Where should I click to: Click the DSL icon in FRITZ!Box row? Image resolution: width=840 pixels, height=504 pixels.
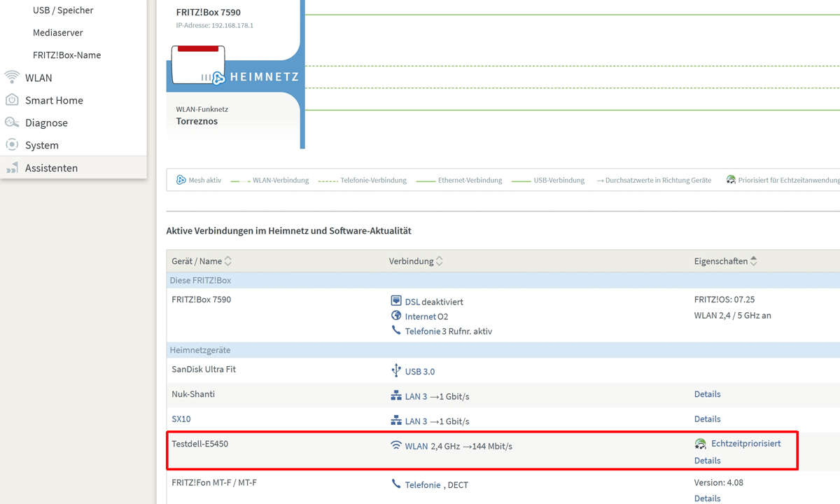tap(396, 301)
